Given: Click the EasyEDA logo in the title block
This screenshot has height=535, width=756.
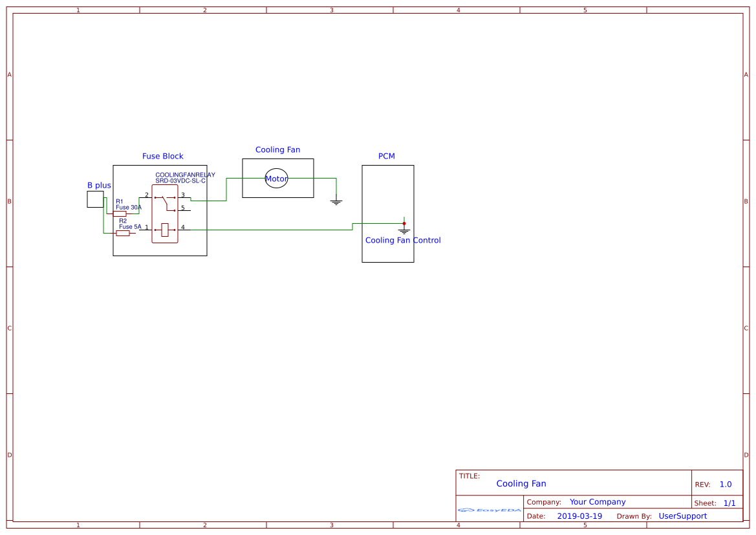Looking at the screenshot, I should 488,510.
